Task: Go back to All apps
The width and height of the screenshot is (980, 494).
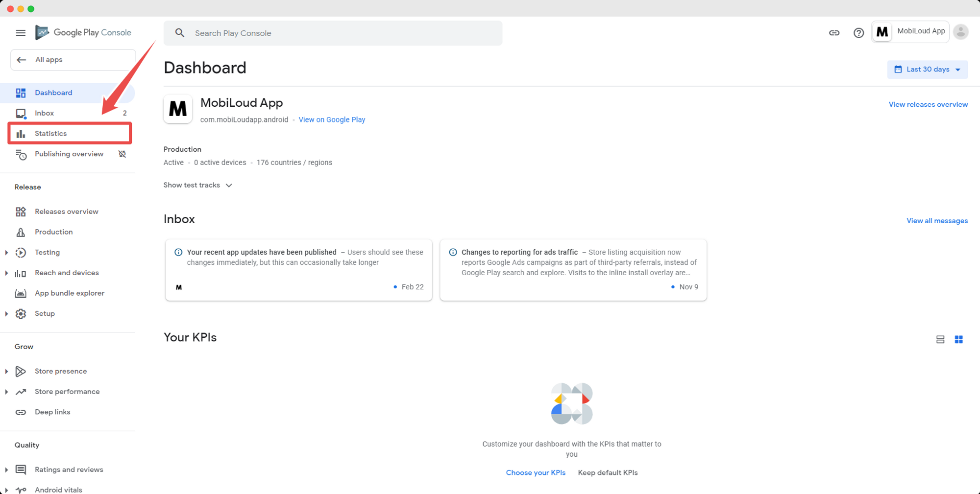Action: (73, 60)
